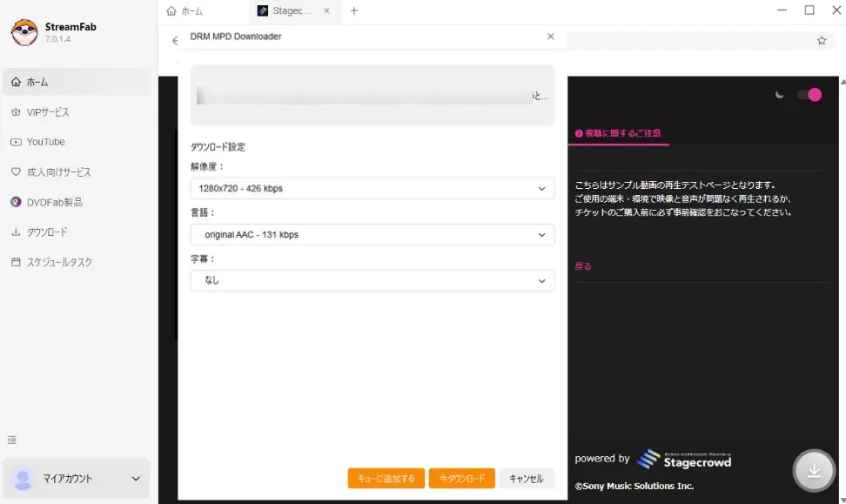Maximize the StreamFab window

809,10
